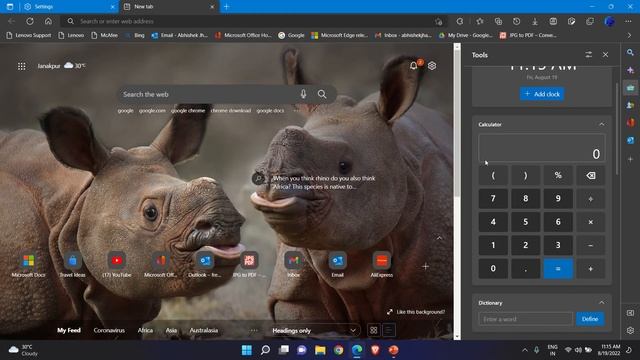Image resolution: width=640 pixels, height=360 pixels.
Task: Click the Add clock button
Action: coord(542,94)
